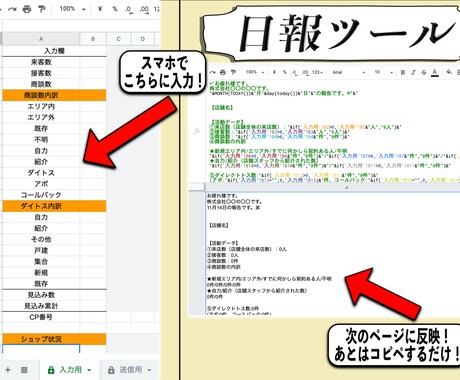460x380 pixels.
Task: Click the add sheet plus icon
Action: click(x=7, y=370)
